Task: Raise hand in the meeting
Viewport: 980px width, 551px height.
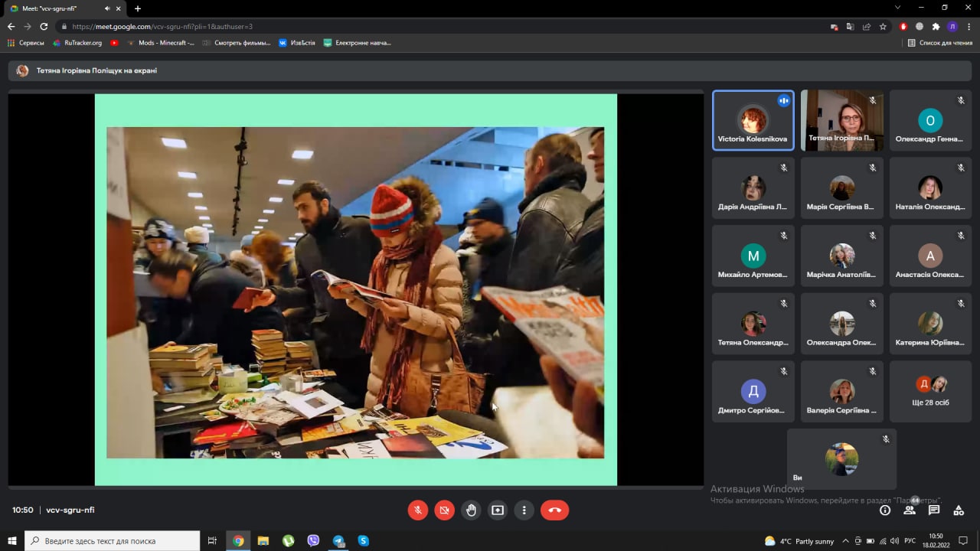Action: pyautogui.click(x=471, y=510)
